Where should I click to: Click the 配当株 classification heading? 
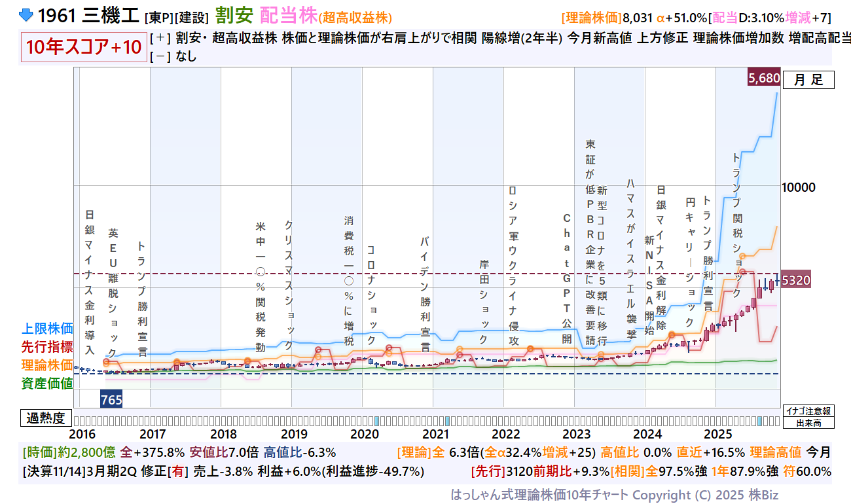(x=288, y=14)
